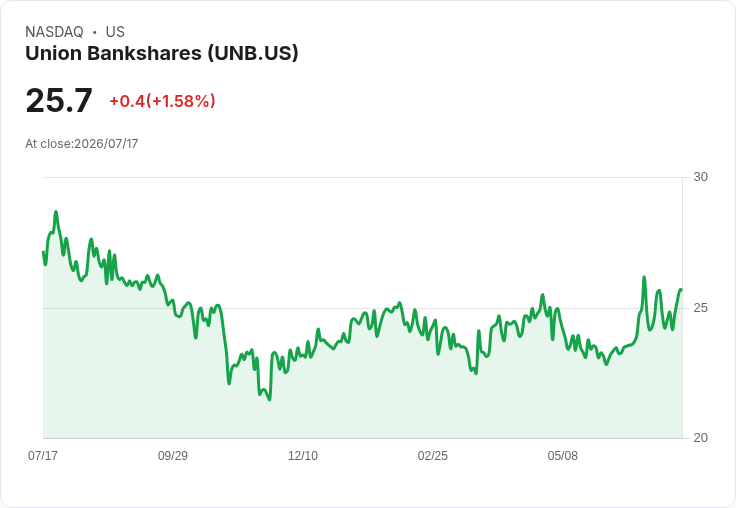Click the 09/29 date axis label
Viewport: 736px width, 508px height.
click(173, 455)
